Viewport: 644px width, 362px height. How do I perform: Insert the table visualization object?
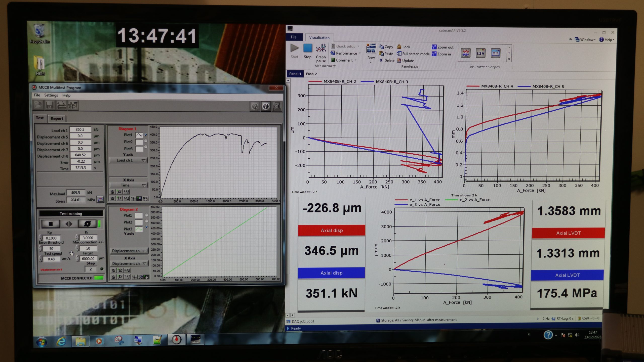pyautogui.click(x=496, y=53)
